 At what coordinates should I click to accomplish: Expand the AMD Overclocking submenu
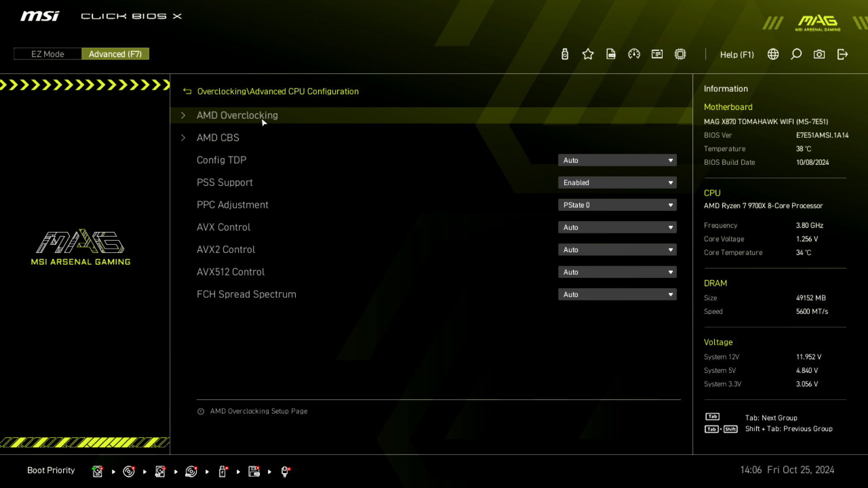(x=237, y=115)
